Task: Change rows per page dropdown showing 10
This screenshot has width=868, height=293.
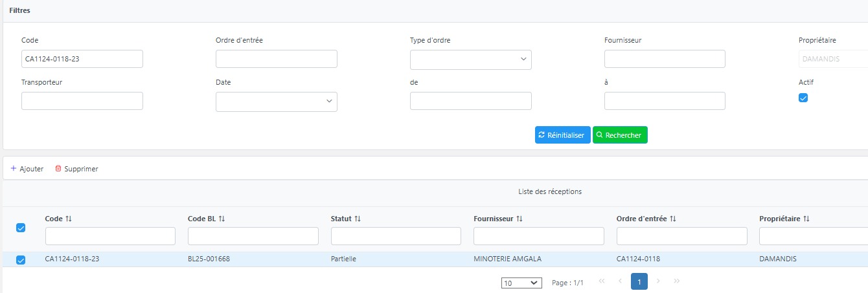Action: click(521, 283)
